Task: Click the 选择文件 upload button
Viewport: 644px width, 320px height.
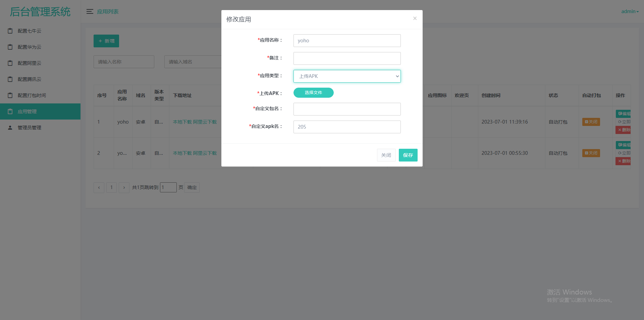Action: pyautogui.click(x=314, y=93)
